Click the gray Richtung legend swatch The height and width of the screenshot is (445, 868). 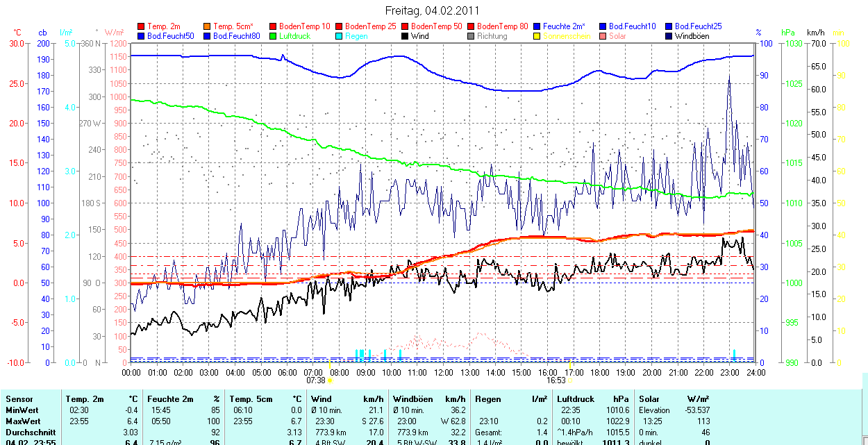(x=471, y=35)
